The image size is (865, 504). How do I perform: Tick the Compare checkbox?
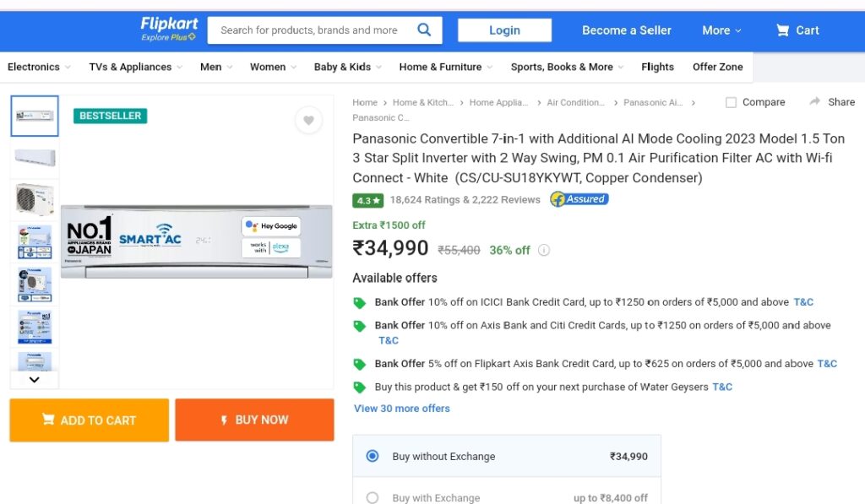pos(731,102)
